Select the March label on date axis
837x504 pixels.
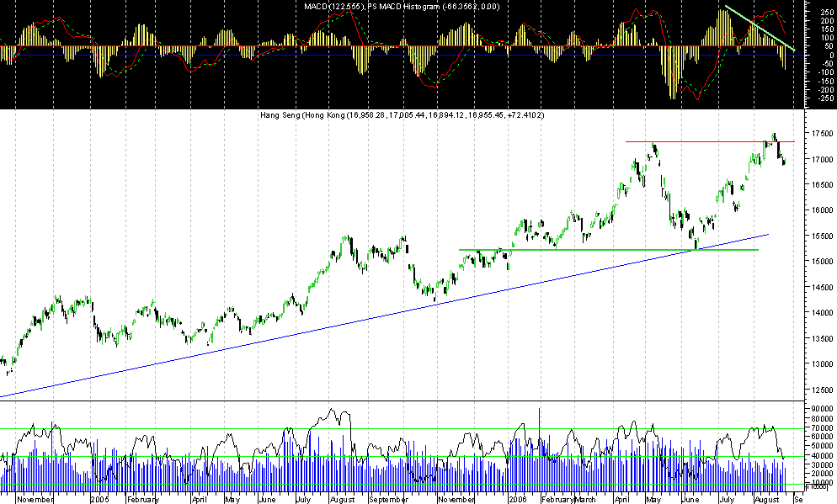tap(585, 500)
